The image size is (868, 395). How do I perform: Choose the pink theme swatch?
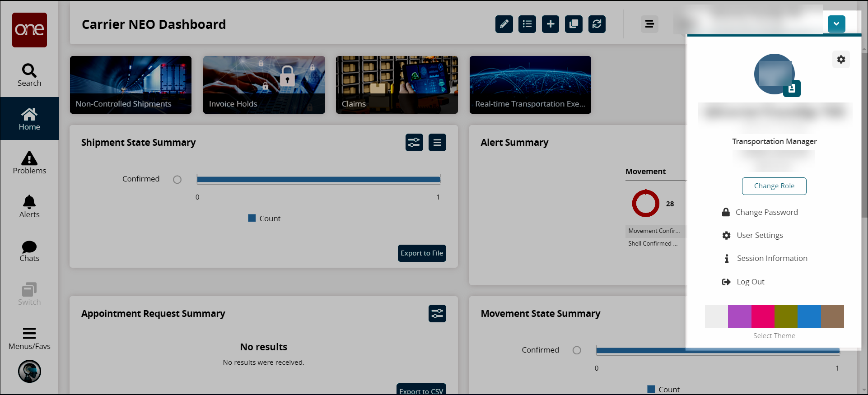click(763, 316)
